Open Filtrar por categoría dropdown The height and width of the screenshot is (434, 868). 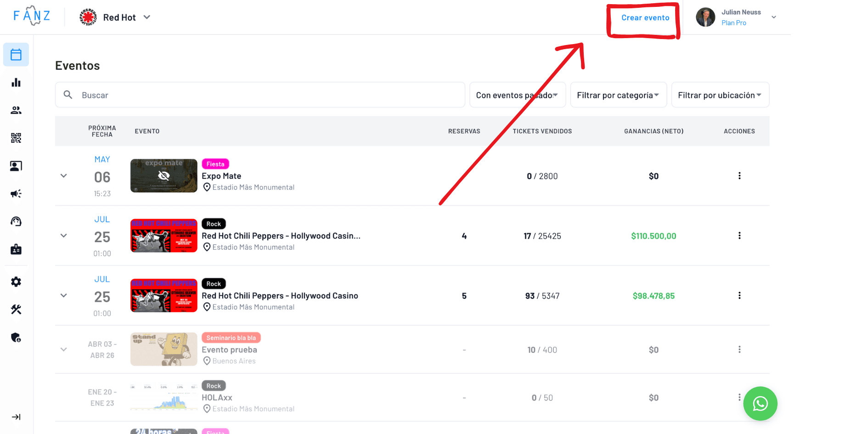[x=618, y=95]
